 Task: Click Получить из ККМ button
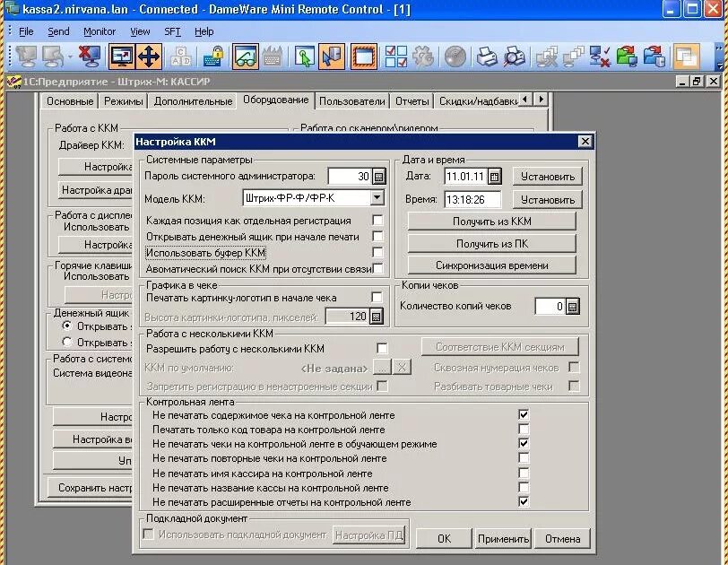tap(491, 222)
